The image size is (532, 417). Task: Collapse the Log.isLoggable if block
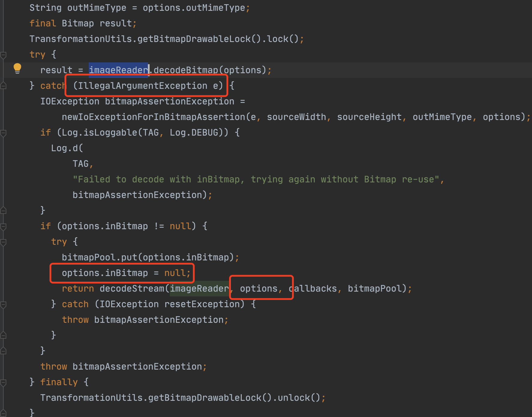pos(4,132)
